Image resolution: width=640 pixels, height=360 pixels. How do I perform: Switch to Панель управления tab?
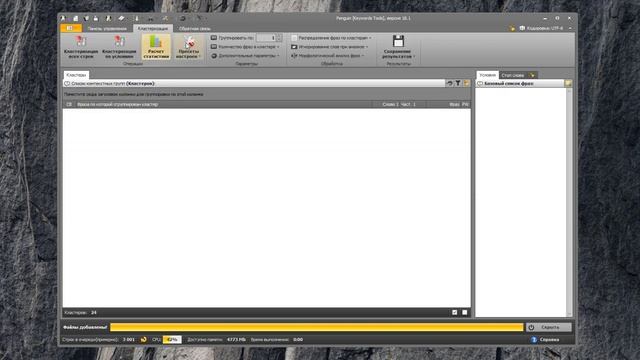(107, 29)
